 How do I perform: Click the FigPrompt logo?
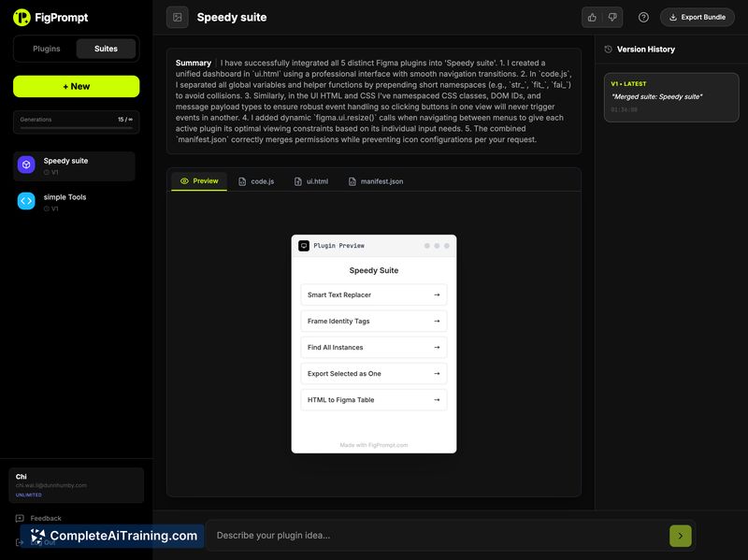50,17
